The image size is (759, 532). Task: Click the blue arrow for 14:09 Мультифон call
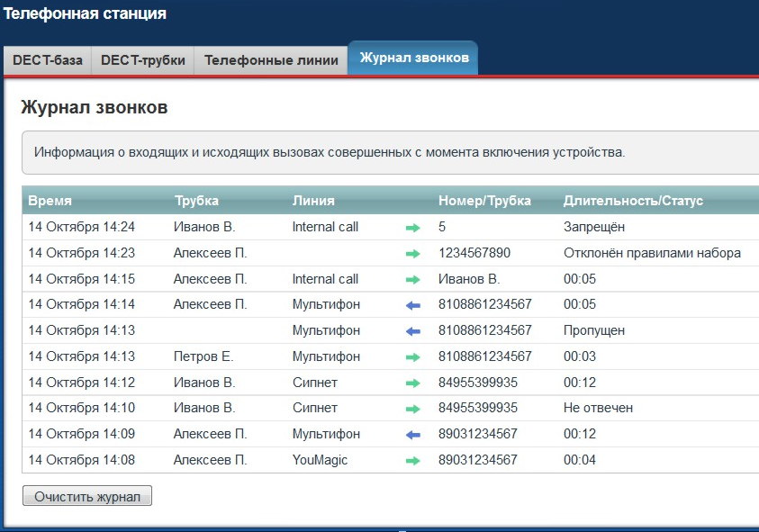[x=413, y=435]
